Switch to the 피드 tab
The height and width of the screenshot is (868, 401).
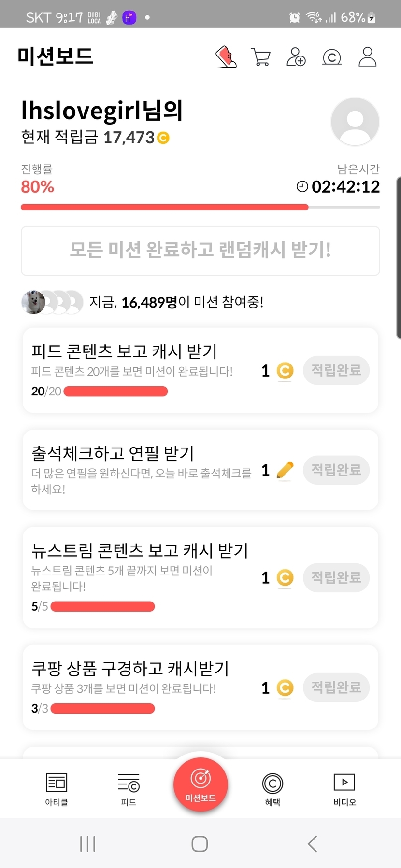tap(129, 789)
